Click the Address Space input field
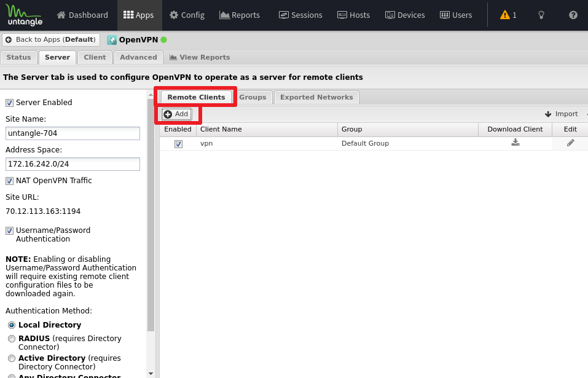 (73, 164)
